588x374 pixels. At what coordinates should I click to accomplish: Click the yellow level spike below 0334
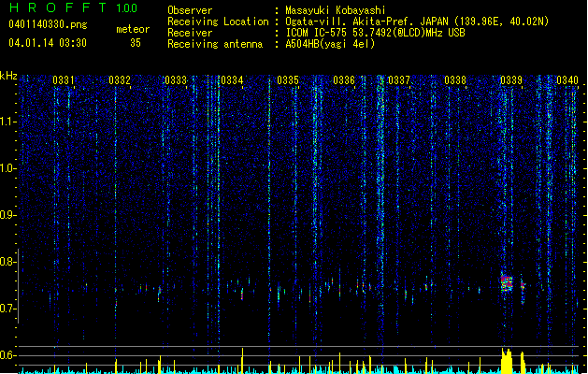pos(243,360)
